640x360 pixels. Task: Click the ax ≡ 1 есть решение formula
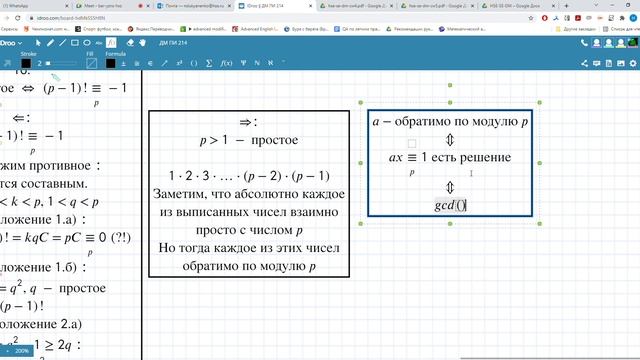[450, 158]
